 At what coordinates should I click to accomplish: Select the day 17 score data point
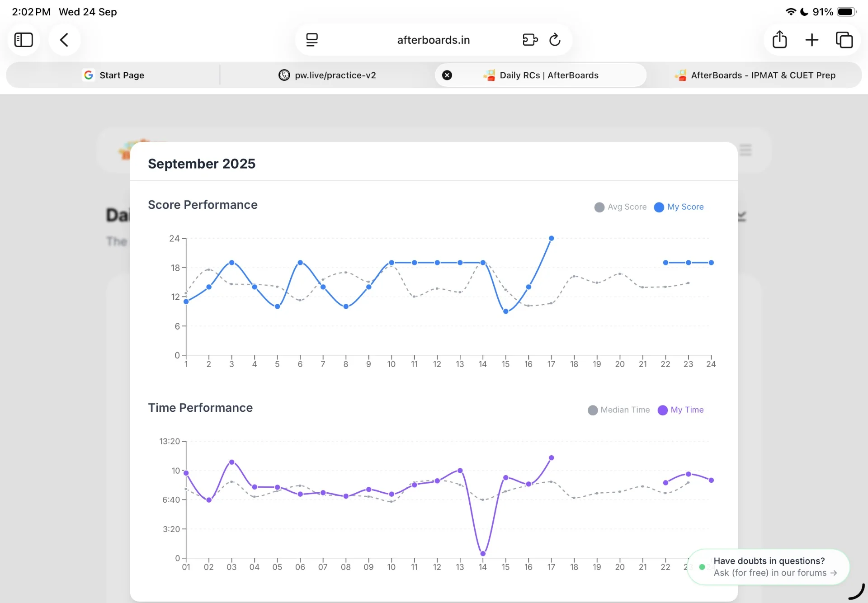pos(552,238)
